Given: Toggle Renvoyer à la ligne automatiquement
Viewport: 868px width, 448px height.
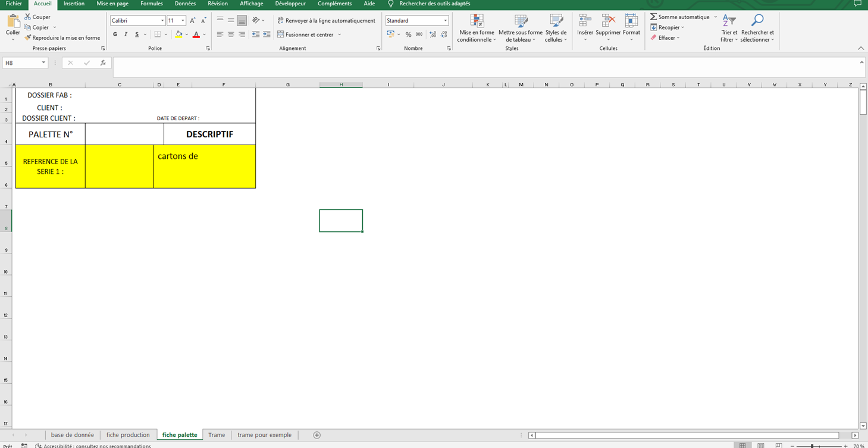Looking at the screenshot, I should [327, 20].
